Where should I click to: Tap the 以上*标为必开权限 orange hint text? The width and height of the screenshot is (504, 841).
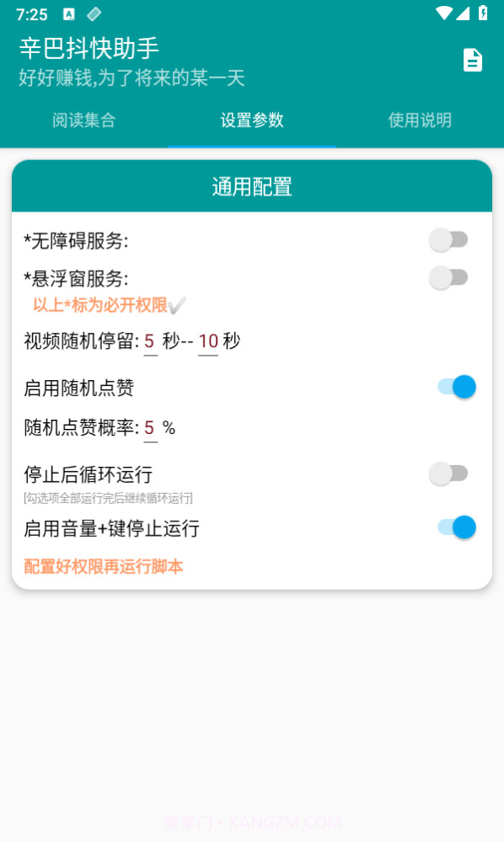[x=101, y=307]
